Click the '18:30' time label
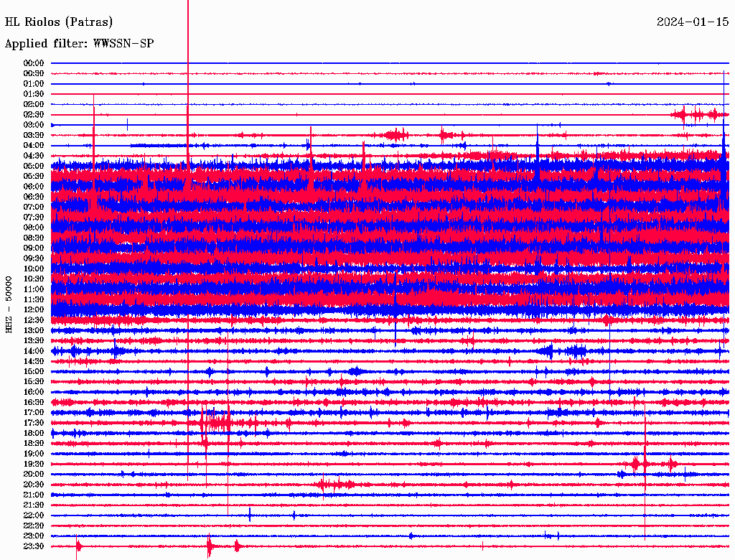Viewport: 735px width, 560px height. click(x=34, y=444)
